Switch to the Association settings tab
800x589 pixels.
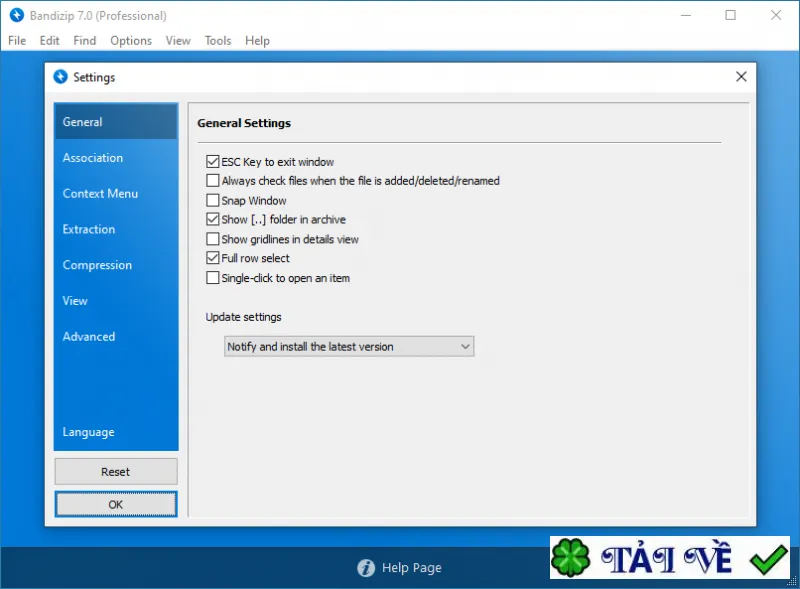(116, 158)
